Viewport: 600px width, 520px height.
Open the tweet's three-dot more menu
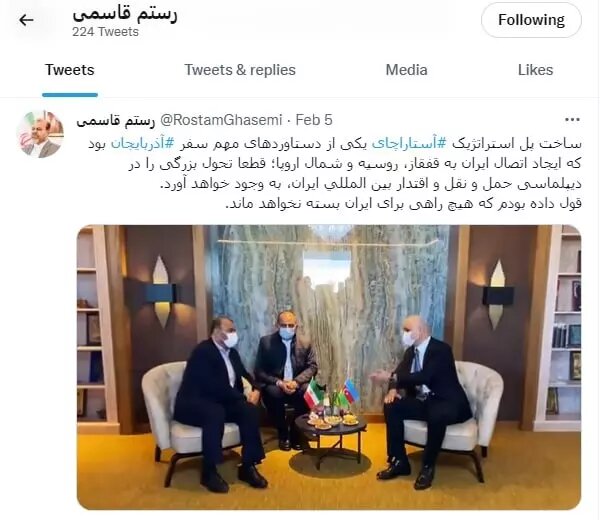click(572, 120)
